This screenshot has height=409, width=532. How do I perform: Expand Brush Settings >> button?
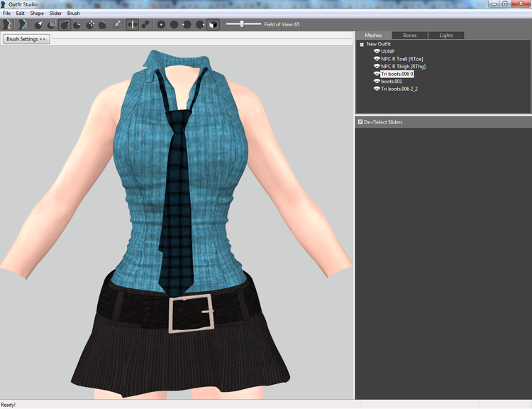pos(26,39)
